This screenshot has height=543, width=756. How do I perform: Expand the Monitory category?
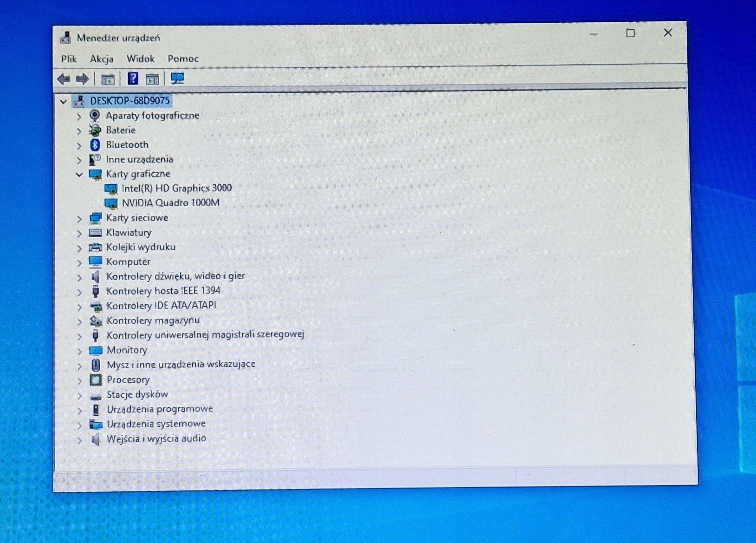[80, 351]
